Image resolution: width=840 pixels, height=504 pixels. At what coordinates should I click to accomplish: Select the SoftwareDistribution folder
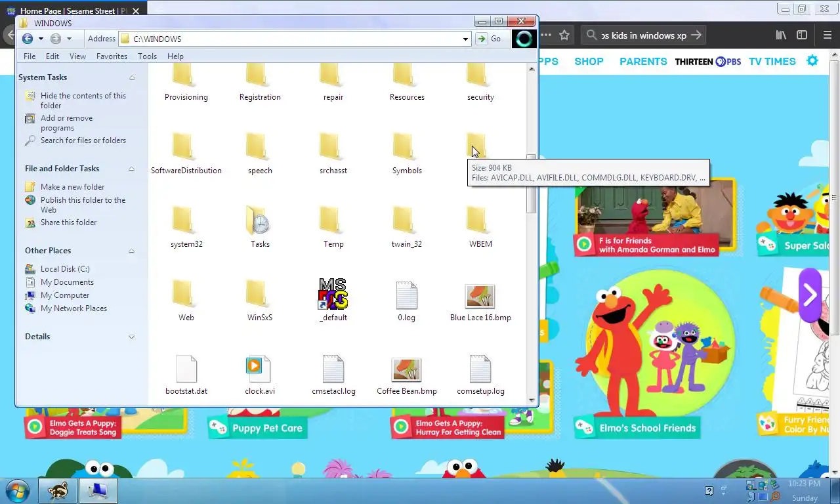click(x=186, y=154)
